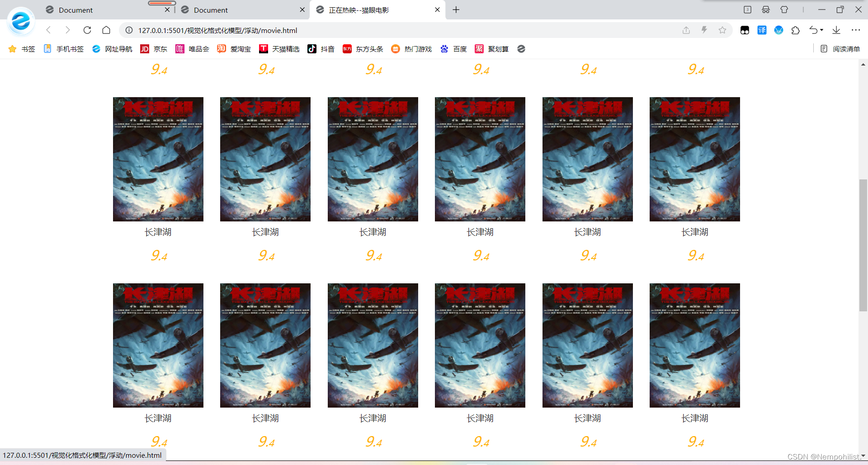The image size is (868, 465).
Task: Open the downloads icon
Action: [x=836, y=30]
